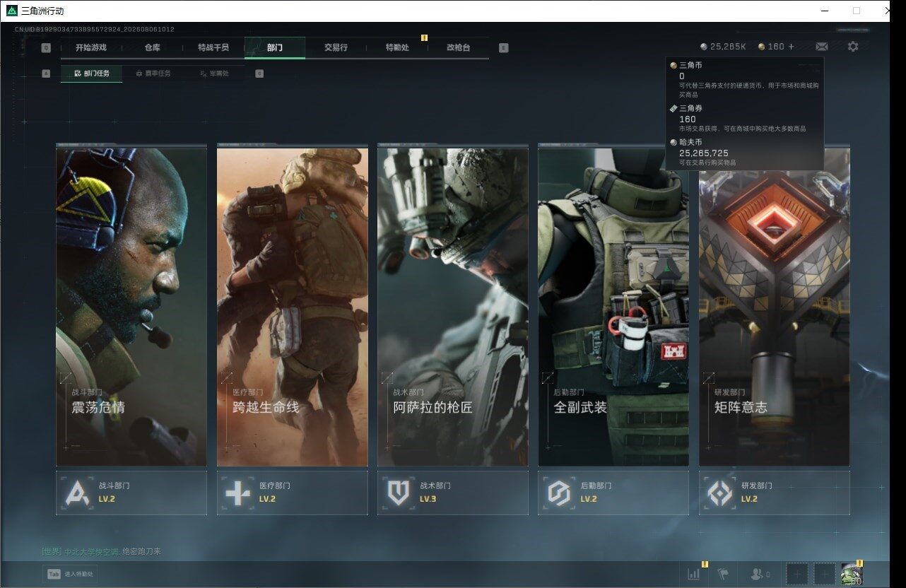The image size is (906, 588).
Task: Click the 160 balance in the top bar
Action: pos(776,47)
